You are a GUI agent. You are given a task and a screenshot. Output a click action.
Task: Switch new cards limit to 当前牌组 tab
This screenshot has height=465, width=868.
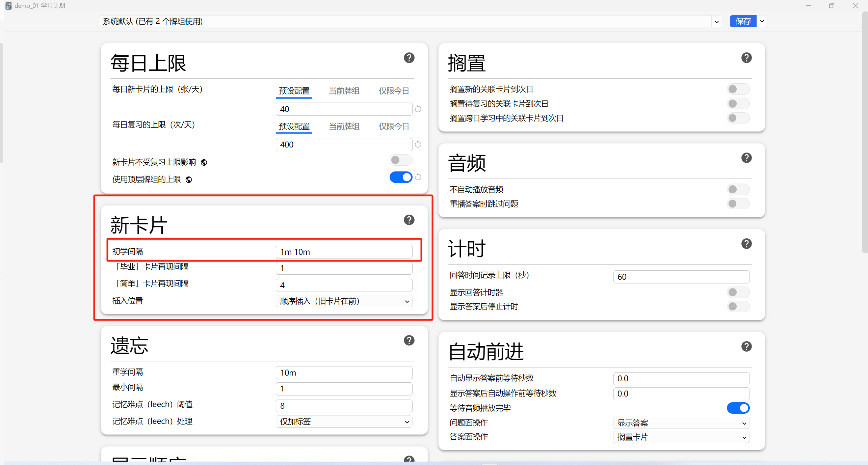coord(344,91)
